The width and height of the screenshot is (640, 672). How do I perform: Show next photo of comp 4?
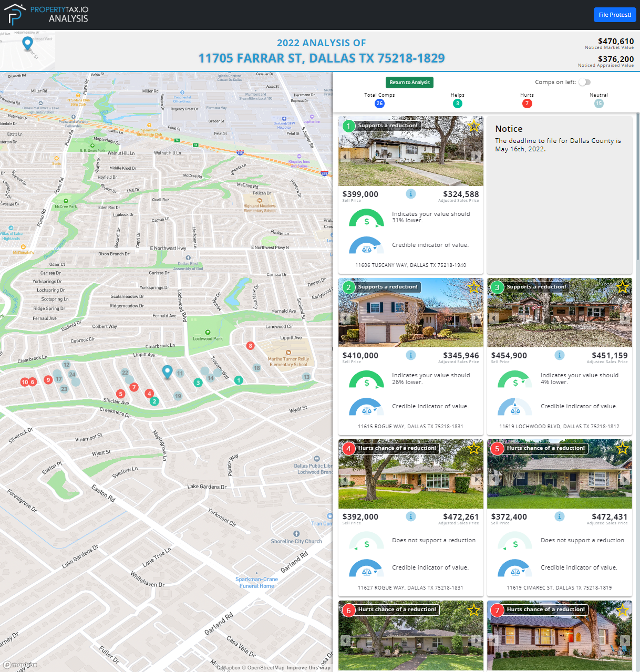(476, 479)
